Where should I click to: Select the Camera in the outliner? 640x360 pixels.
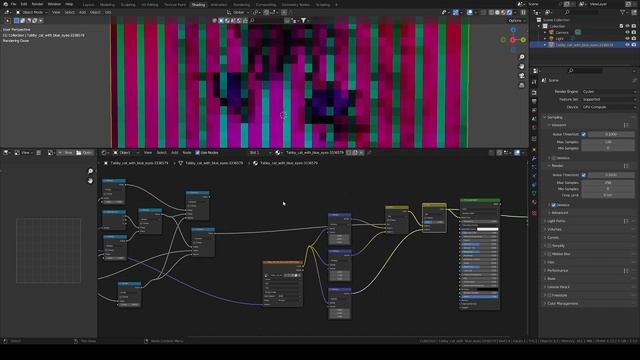click(561, 32)
